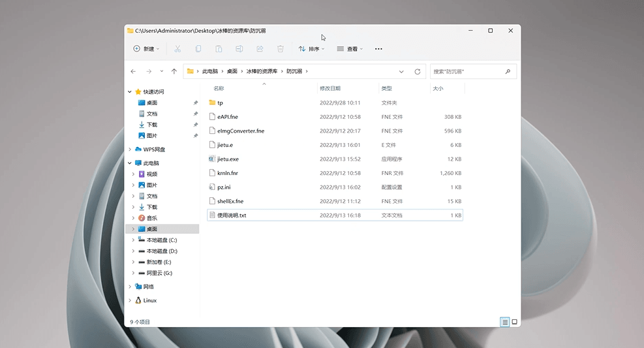The height and width of the screenshot is (348, 644).
Task: Click the Copy icon in toolbar
Action: (x=198, y=49)
